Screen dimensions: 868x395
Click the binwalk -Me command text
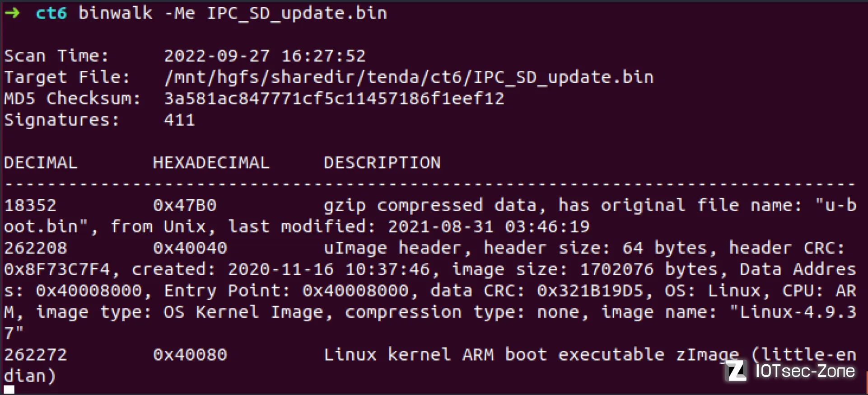[137, 13]
